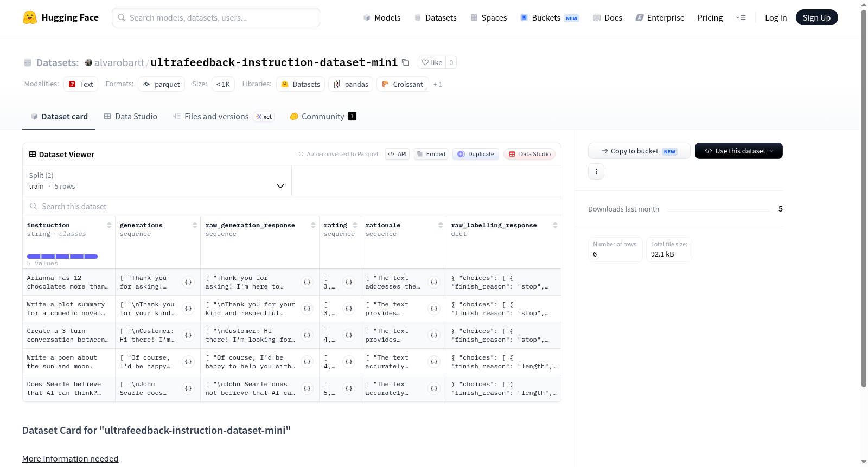
Task: Click the Sign Up button
Action: [816, 17]
